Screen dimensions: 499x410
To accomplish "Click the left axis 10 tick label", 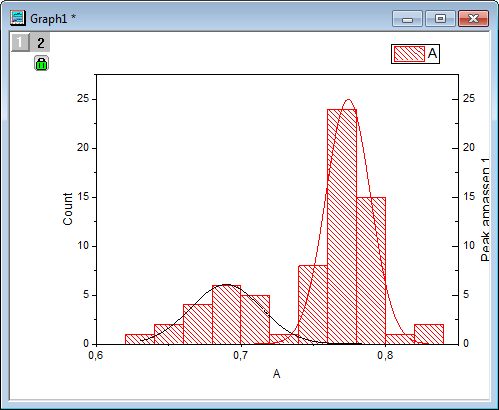I will click(83, 246).
